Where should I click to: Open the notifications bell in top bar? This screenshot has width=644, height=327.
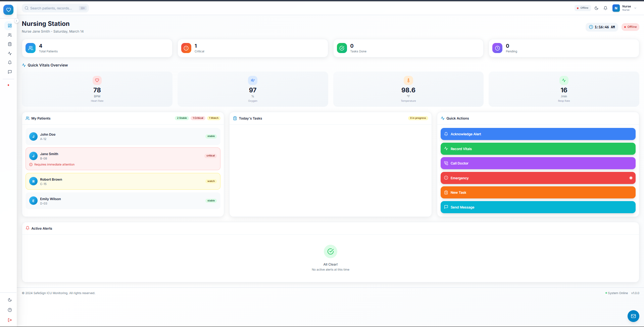click(x=605, y=8)
